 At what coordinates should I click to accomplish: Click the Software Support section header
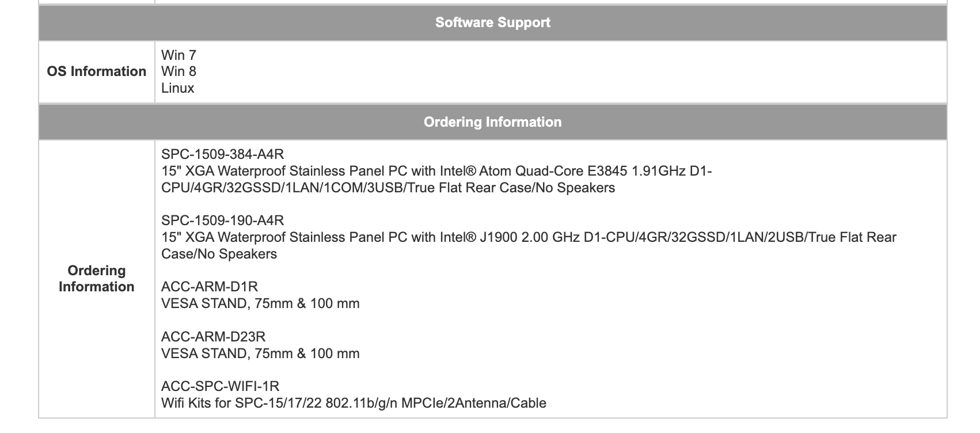492,22
